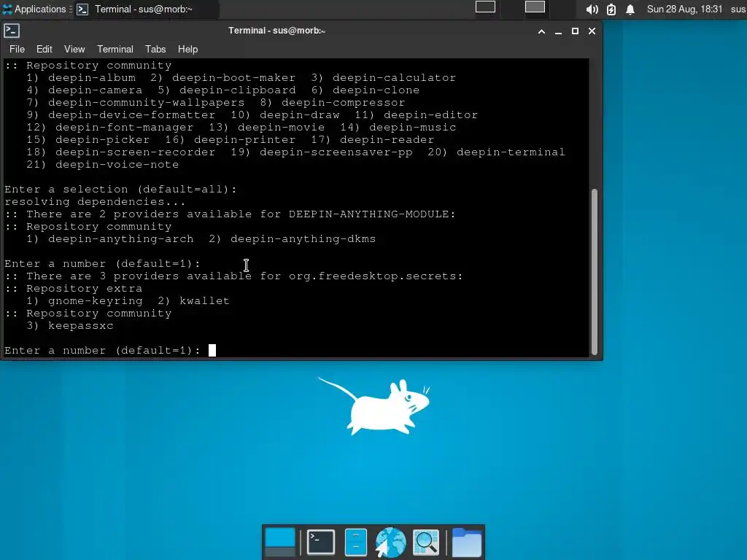The height and width of the screenshot is (560, 747).
Task: Open the home folder dock icon
Action: [x=466, y=542]
